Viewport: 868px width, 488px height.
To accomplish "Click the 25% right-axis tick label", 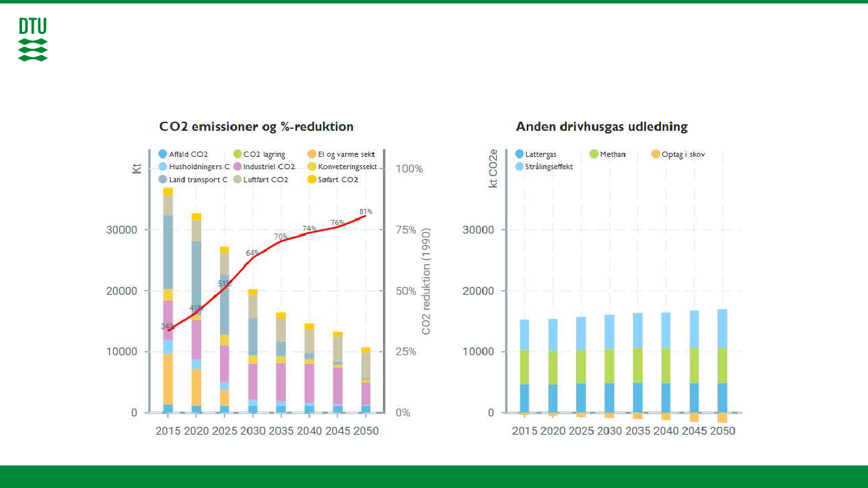I will (x=407, y=351).
